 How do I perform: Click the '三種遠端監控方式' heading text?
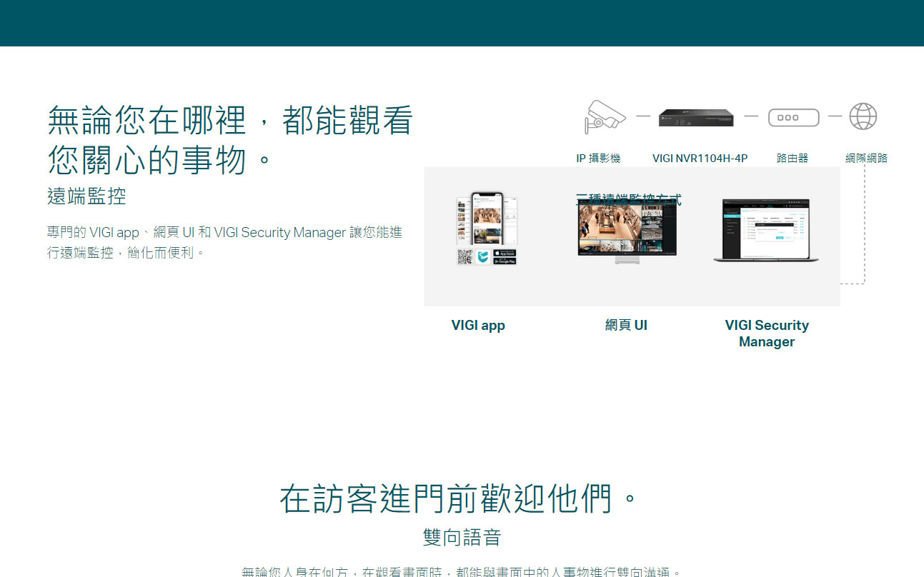pos(628,199)
